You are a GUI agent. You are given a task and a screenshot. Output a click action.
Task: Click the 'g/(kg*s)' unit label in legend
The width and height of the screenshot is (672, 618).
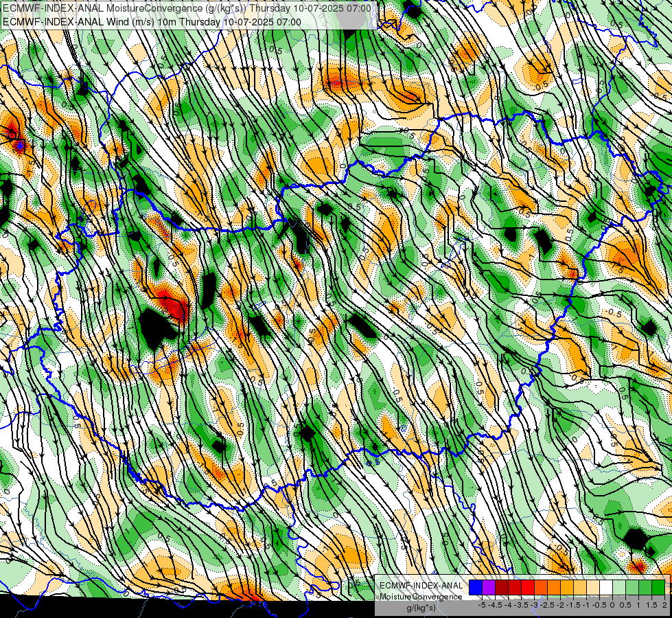421,608
